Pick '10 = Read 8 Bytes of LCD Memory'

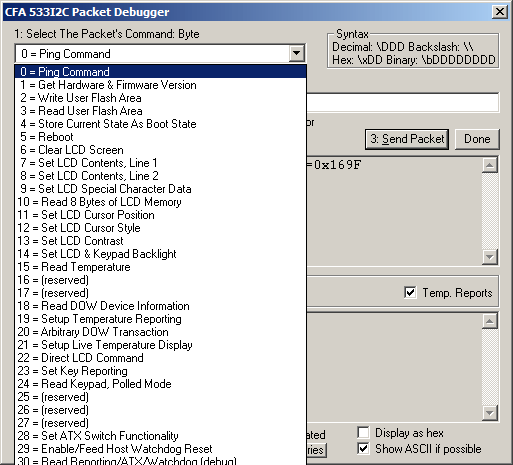[x=160, y=202]
